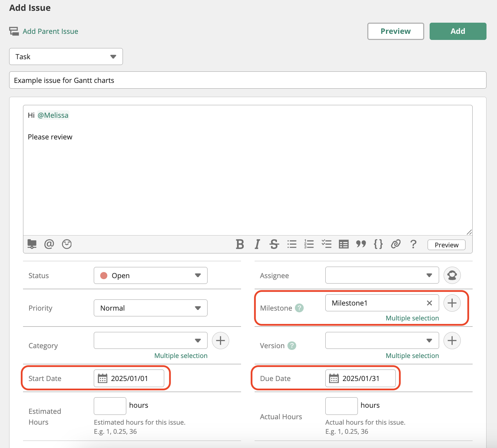Insert a quote block
Image resolution: width=497 pixels, height=448 pixels.
pos(361,244)
